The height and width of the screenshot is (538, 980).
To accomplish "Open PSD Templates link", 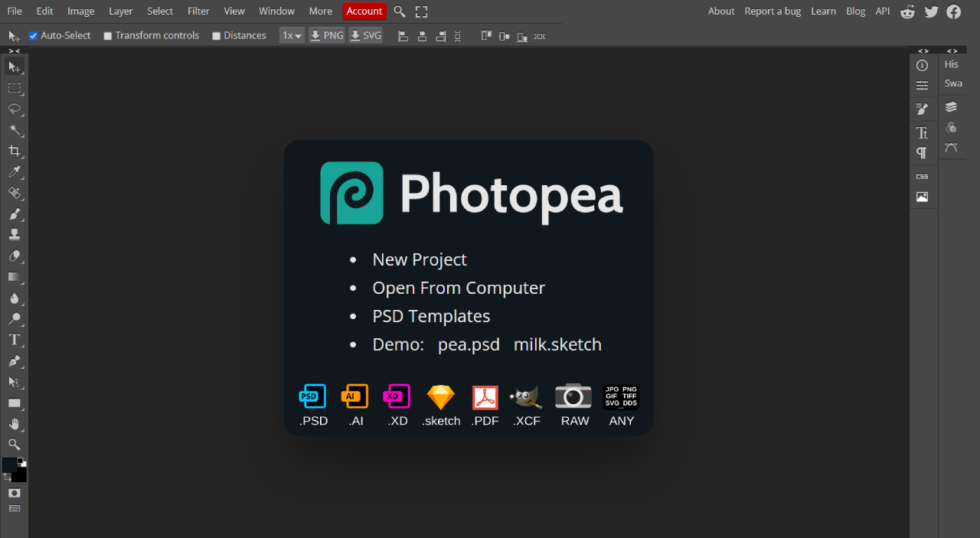I will 431,316.
